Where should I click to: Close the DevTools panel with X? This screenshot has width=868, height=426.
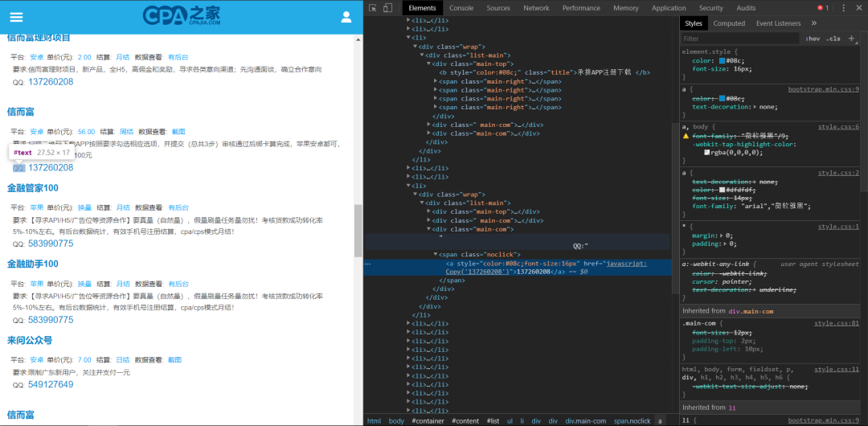click(x=858, y=8)
